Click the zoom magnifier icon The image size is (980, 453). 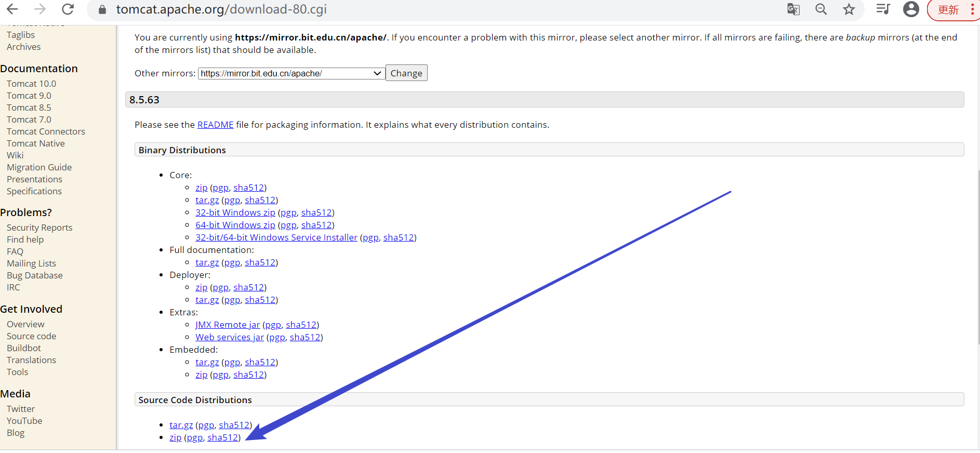[821, 9]
